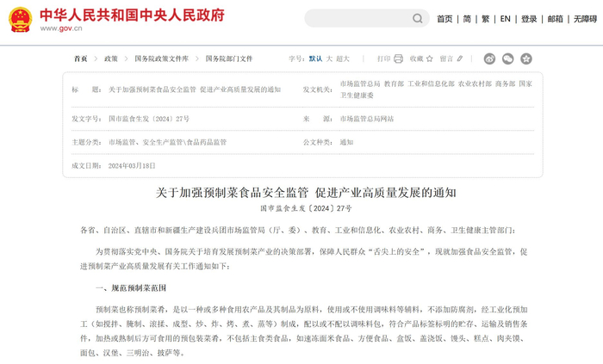
Task: Open the 登录 login link
Action: 529,19
